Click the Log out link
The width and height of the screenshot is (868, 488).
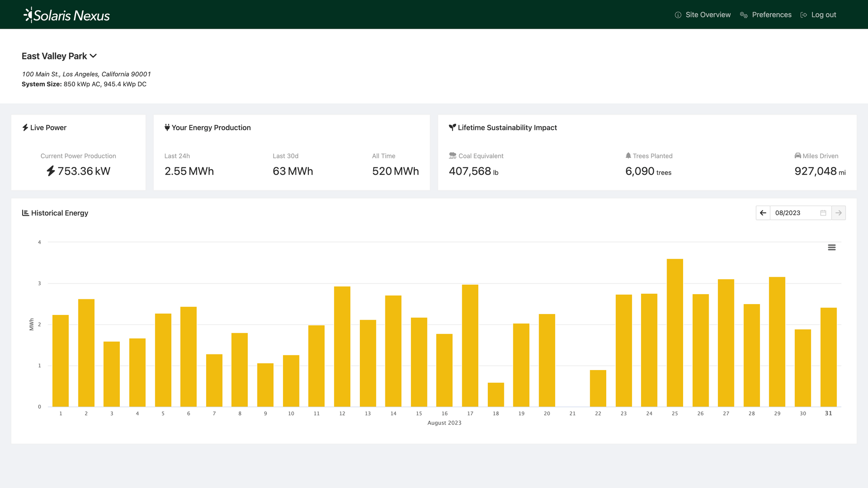point(824,14)
